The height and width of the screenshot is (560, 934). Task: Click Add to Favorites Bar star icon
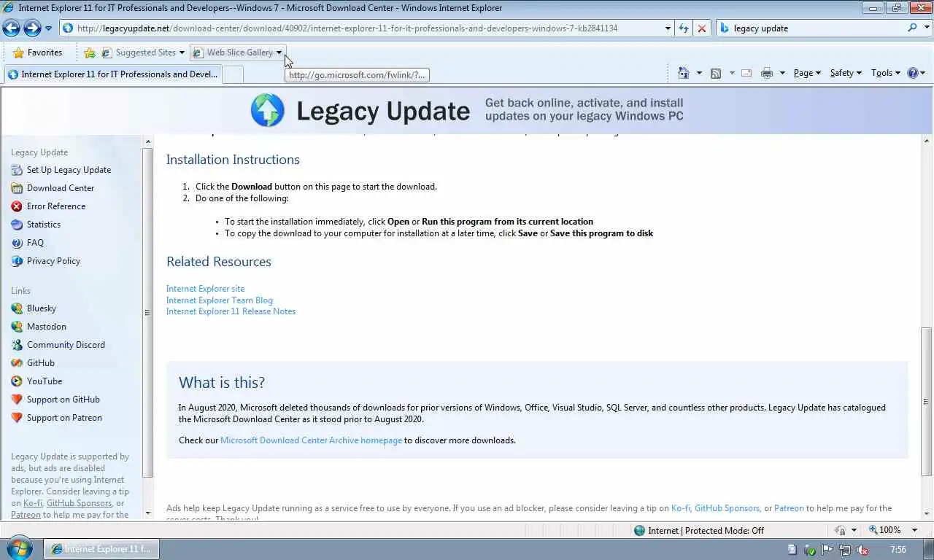point(89,52)
